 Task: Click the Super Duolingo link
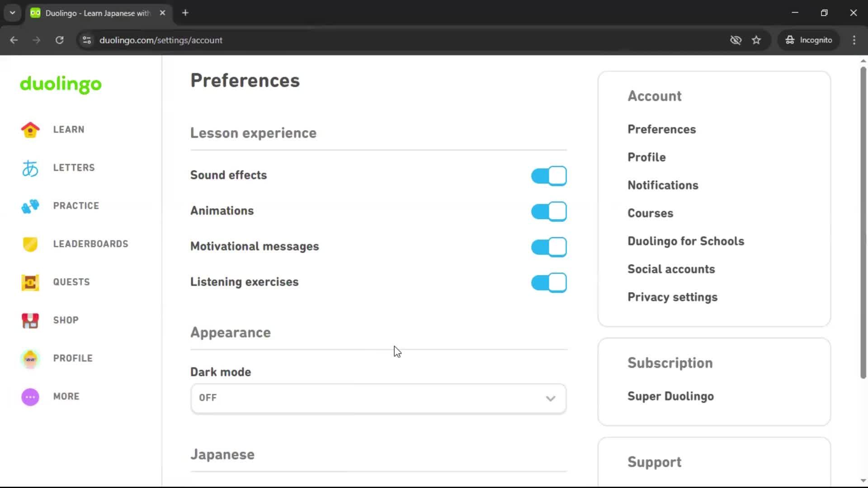pos(670,396)
